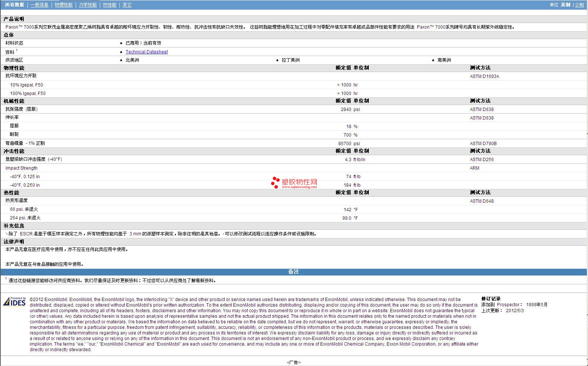Viewport: 588px width, 366px height.
Task: Click ASTM D648 test method
Action: 482,201
